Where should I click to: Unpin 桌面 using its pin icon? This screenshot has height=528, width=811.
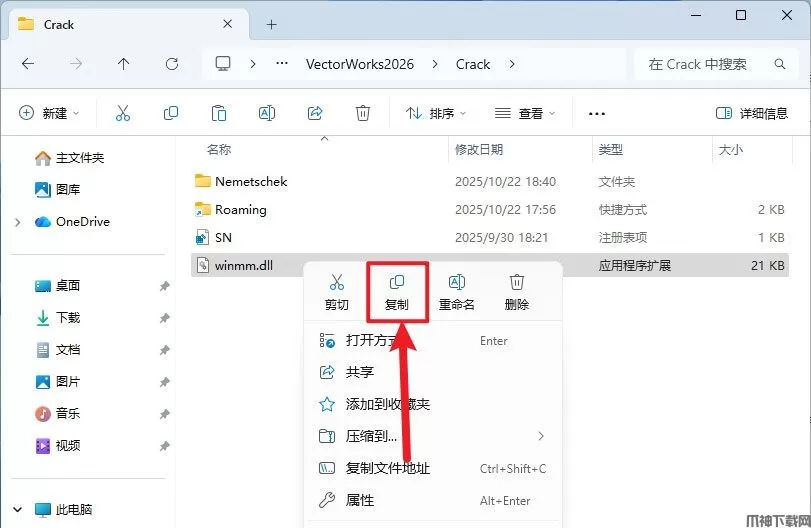tap(164, 286)
